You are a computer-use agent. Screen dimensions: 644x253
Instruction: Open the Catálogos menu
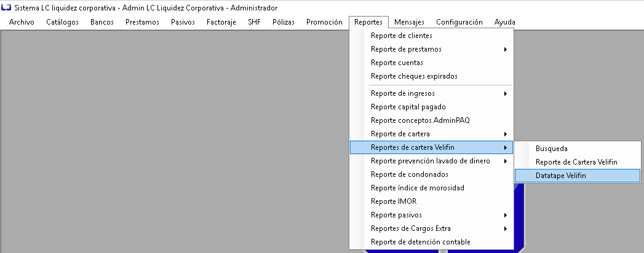point(62,22)
